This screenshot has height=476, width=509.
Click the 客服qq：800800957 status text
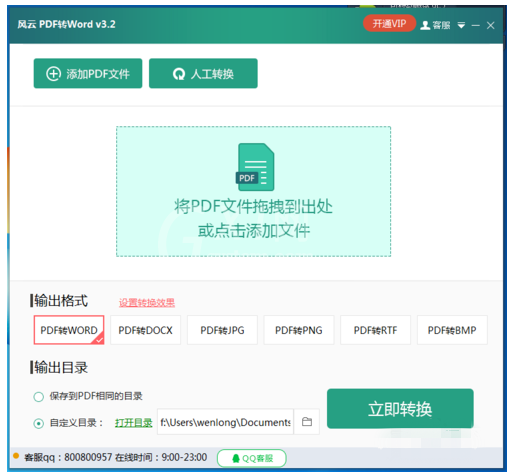pyautogui.click(x=68, y=457)
